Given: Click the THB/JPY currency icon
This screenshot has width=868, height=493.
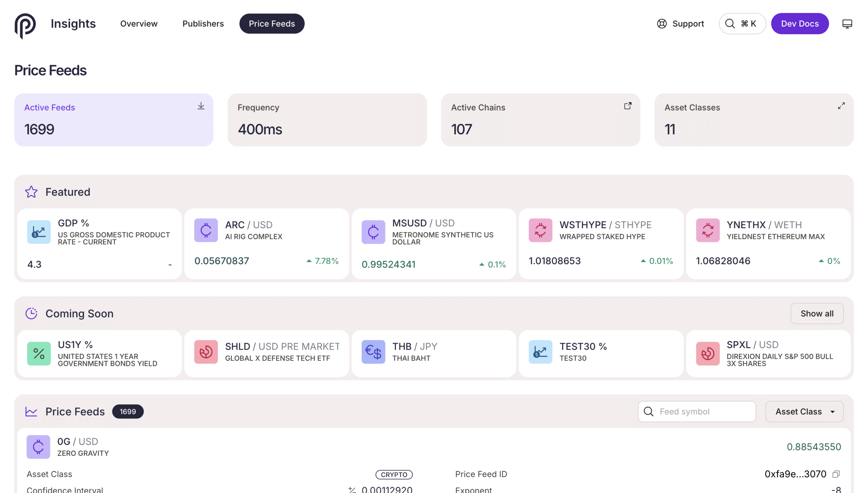Looking at the screenshot, I should tap(373, 352).
